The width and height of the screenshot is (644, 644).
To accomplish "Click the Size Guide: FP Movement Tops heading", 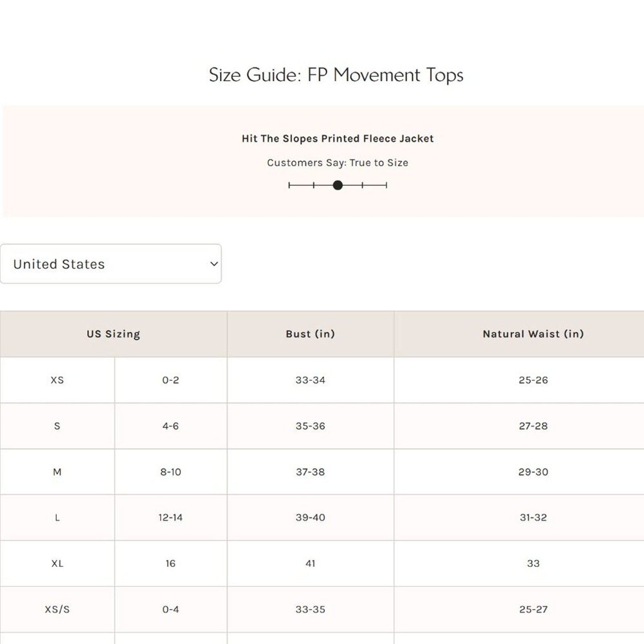I will pos(336,75).
